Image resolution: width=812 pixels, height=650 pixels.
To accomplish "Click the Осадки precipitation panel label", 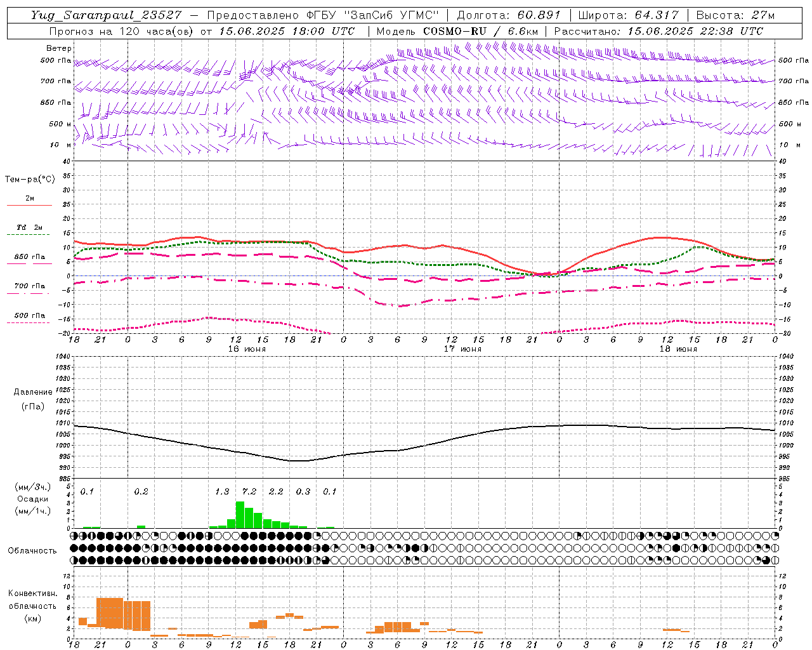I will tap(32, 499).
